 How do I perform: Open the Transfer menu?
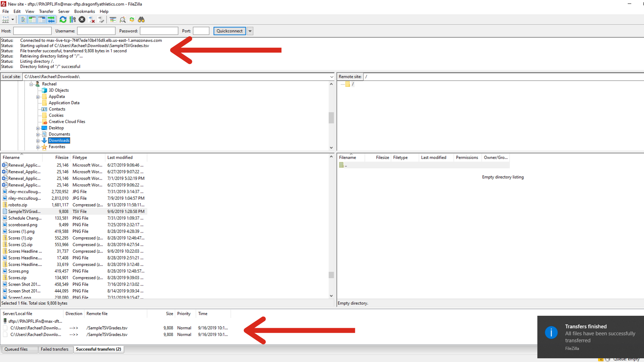46,11
